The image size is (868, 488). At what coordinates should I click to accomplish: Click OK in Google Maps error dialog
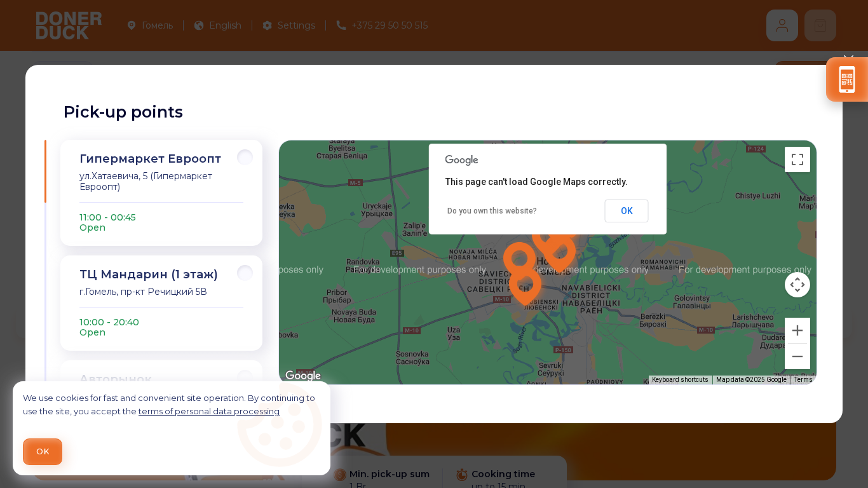627,211
